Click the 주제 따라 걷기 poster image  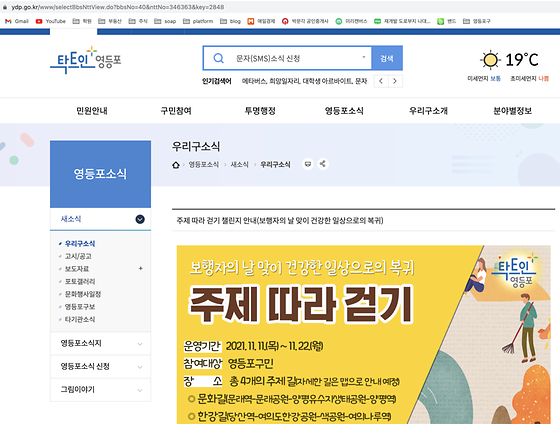click(x=363, y=335)
